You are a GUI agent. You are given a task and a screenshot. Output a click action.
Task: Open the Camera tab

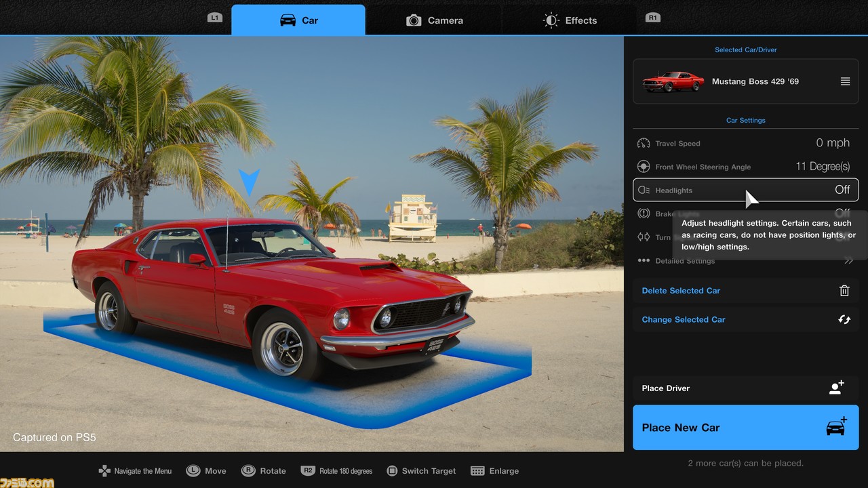[434, 20]
